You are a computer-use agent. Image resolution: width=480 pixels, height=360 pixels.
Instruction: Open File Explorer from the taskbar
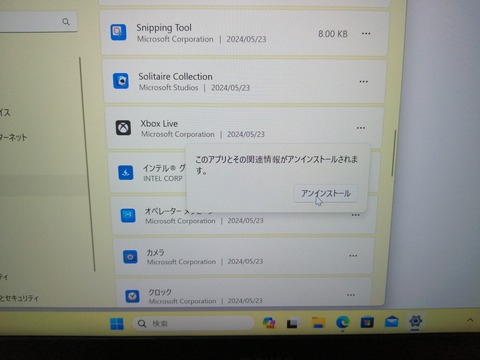click(x=318, y=323)
